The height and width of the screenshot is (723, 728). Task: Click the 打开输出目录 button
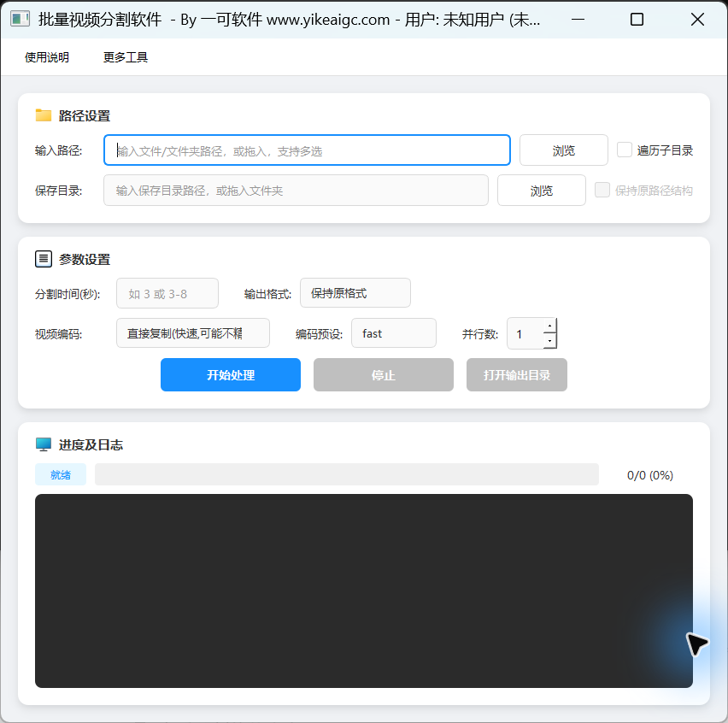coord(517,374)
